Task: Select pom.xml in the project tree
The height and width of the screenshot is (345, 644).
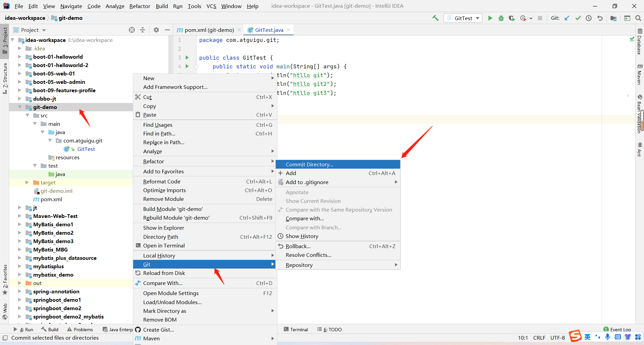Action: 51,199
